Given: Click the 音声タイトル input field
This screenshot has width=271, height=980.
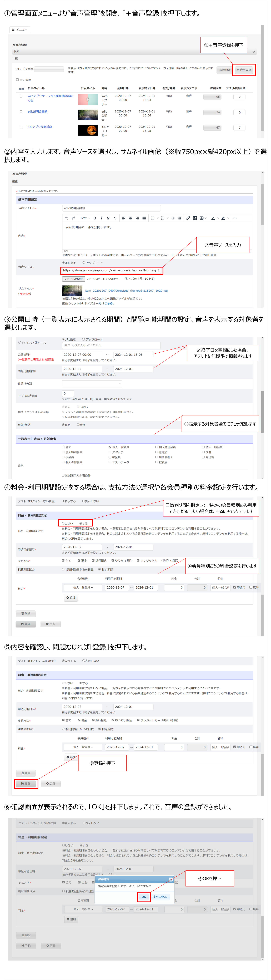Looking at the screenshot, I should [111, 208].
